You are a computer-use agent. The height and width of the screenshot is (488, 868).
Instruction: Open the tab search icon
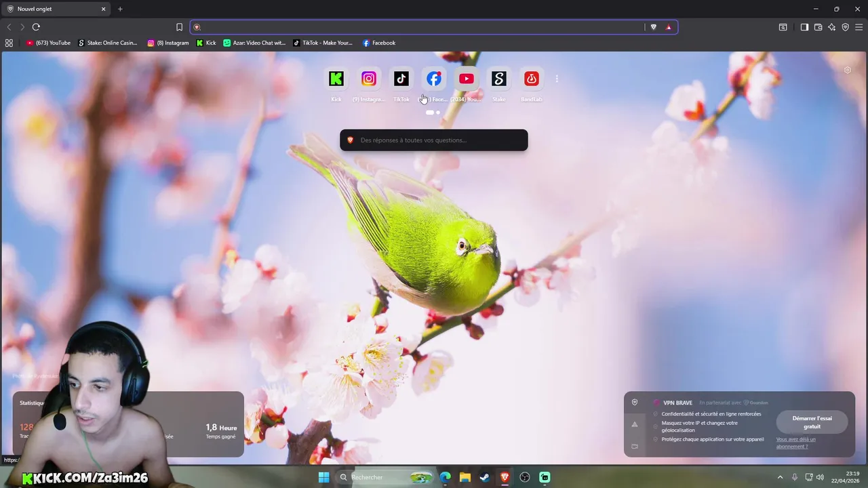tap(783, 27)
